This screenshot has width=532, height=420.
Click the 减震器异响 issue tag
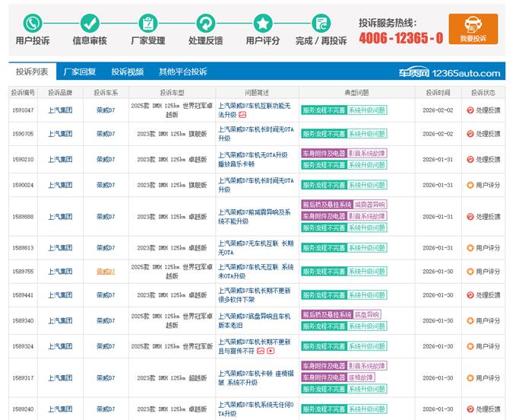pyautogui.click(x=369, y=205)
